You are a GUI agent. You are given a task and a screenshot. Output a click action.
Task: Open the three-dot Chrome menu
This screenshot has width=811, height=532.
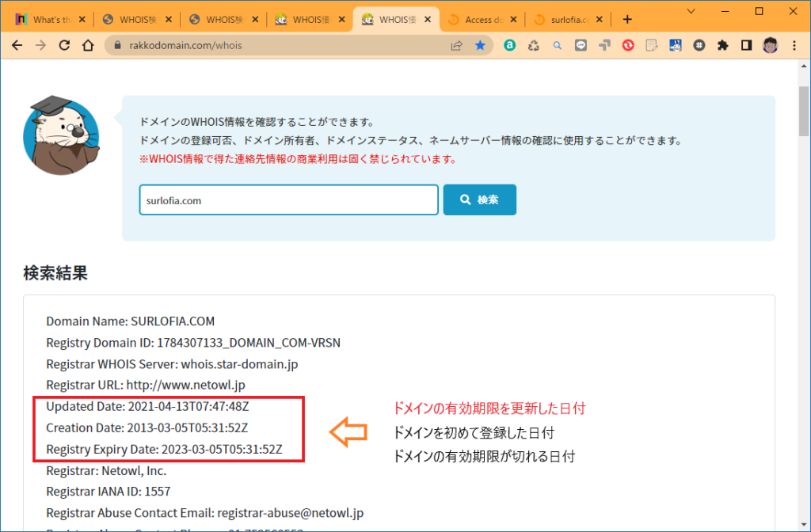tap(794, 45)
